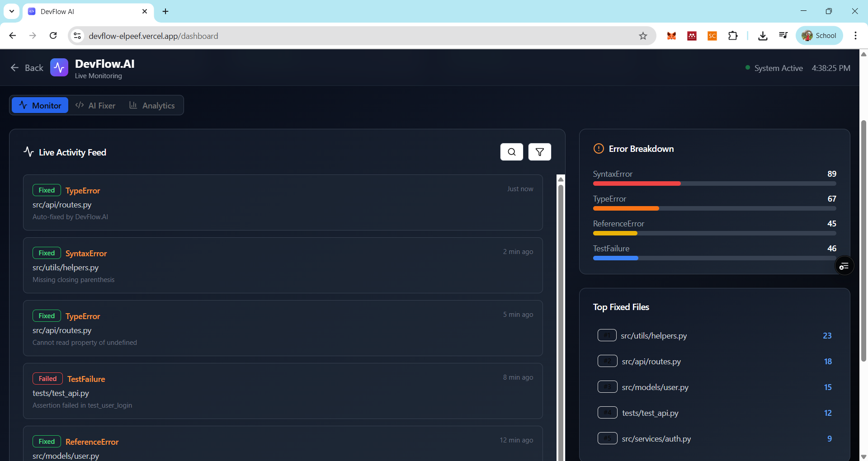
Task: Click the page vertical scrollbar thumb
Action: pos(863,240)
